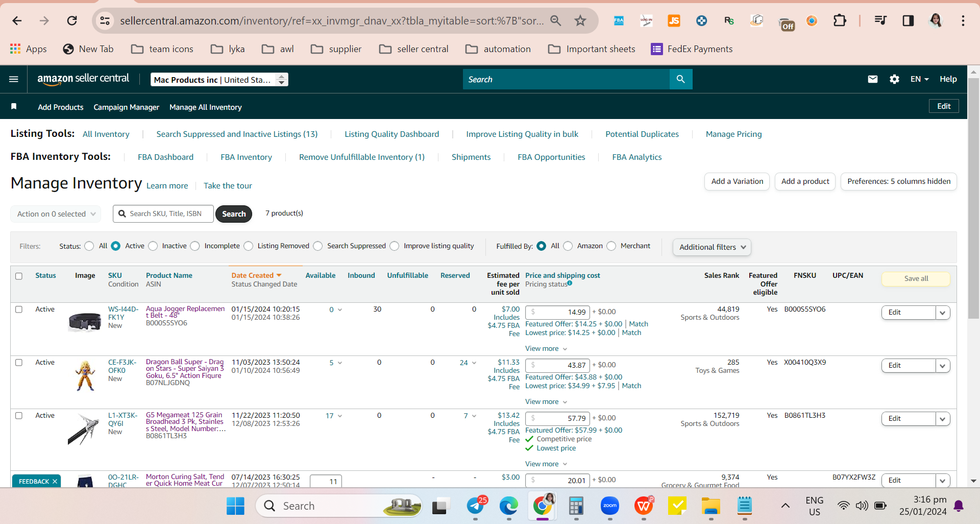
Task: Click the Add a Variation button
Action: pyautogui.click(x=737, y=181)
